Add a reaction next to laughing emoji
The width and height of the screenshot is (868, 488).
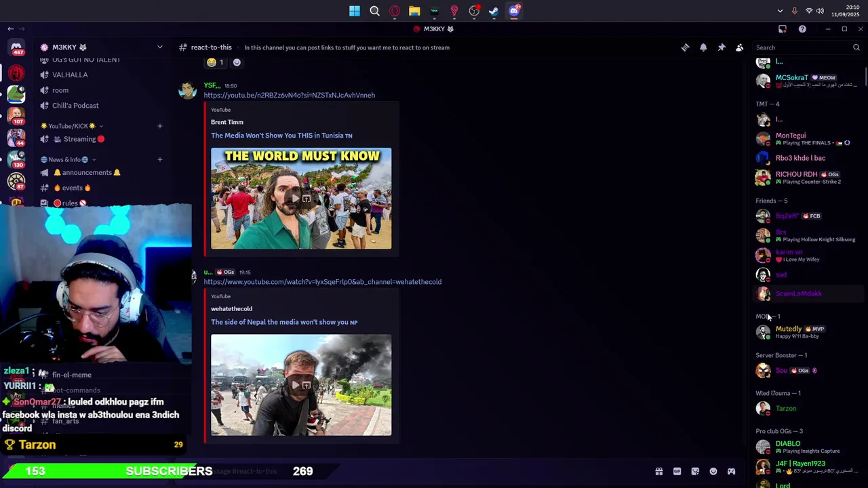(237, 62)
